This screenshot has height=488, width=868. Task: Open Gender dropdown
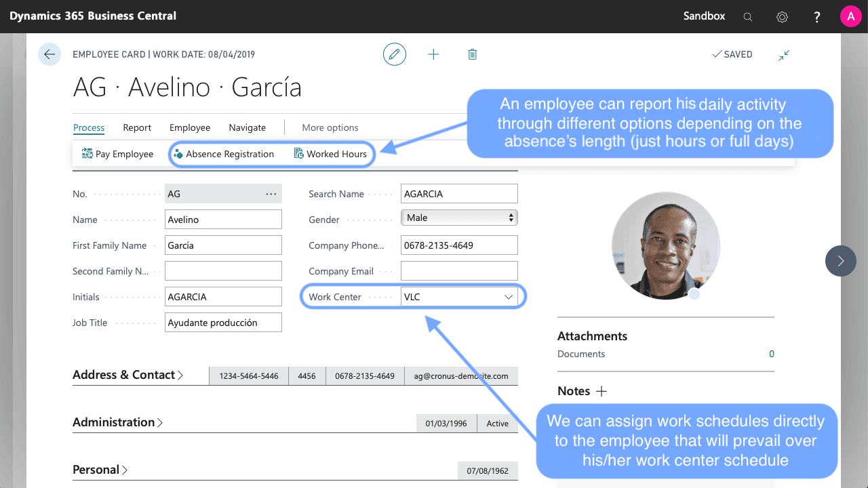coord(459,218)
